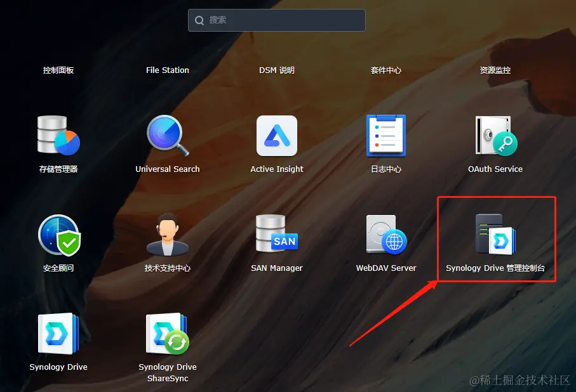
Task: Open 套件中心 (Package Center) label
Action: (x=385, y=70)
